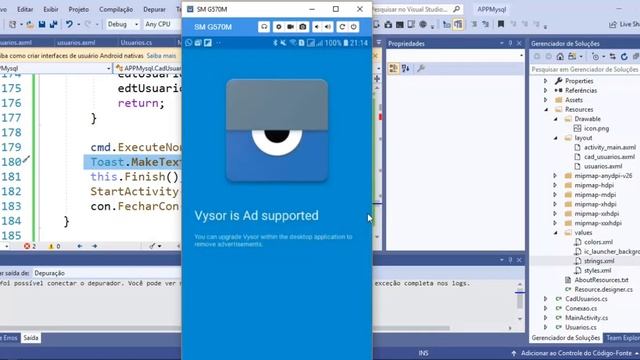Navigate backward with the left arrow under the editor
640x360 pixels.
[80, 246]
